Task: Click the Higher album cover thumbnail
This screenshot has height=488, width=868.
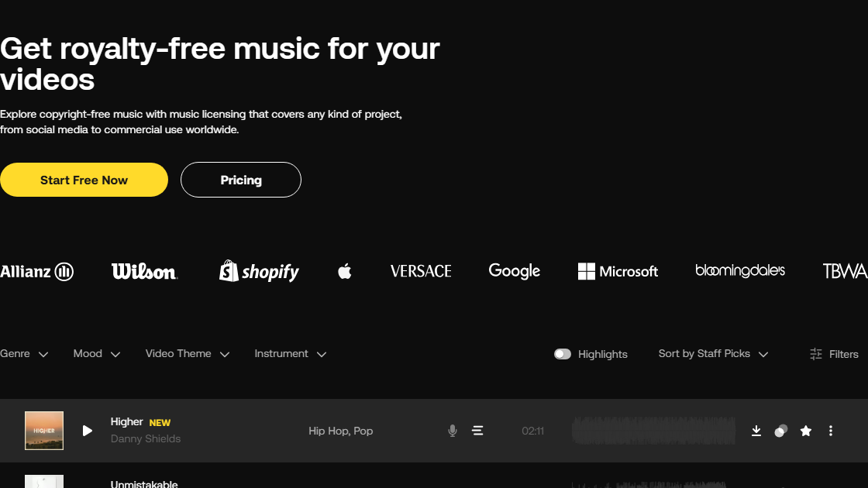Action: pyautogui.click(x=44, y=431)
